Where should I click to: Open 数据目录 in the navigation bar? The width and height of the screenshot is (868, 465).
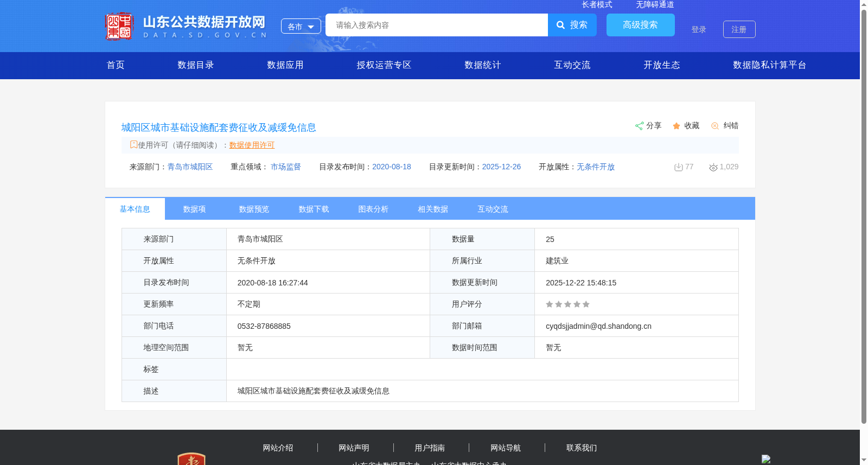point(196,65)
